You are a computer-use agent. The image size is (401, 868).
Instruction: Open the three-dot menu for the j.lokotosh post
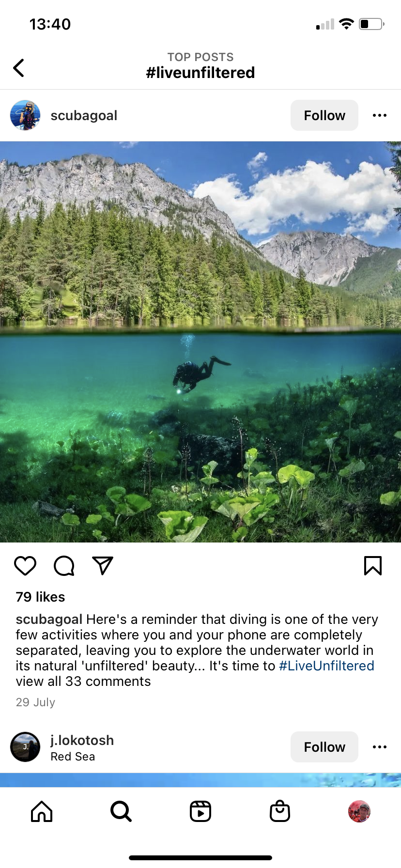(380, 747)
